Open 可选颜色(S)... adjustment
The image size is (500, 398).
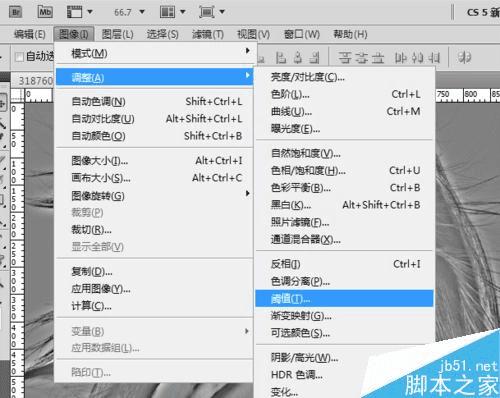[x=345, y=333]
